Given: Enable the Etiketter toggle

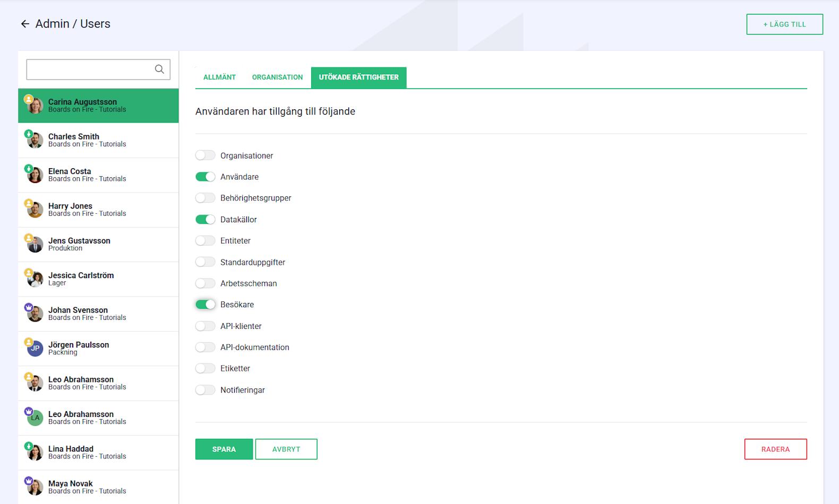Looking at the screenshot, I should 205,369.
